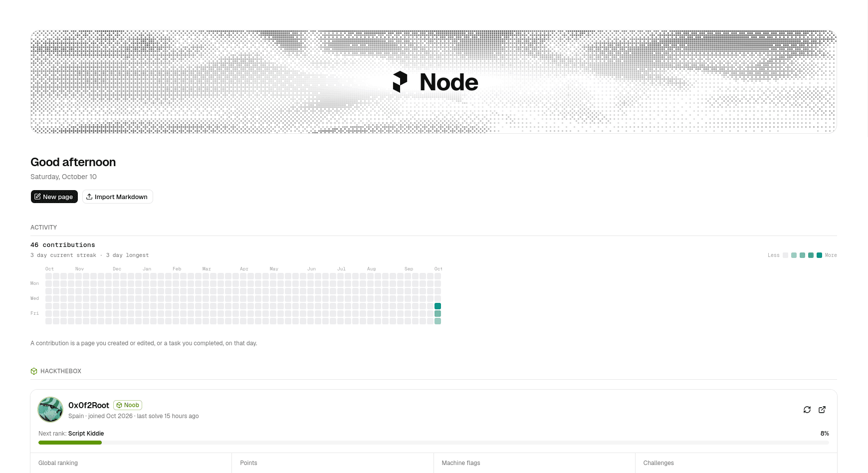This screenshot has height=473, width=868.
Task: Click the "Script Kiddie" next rank text
Action: click(86, 434)
